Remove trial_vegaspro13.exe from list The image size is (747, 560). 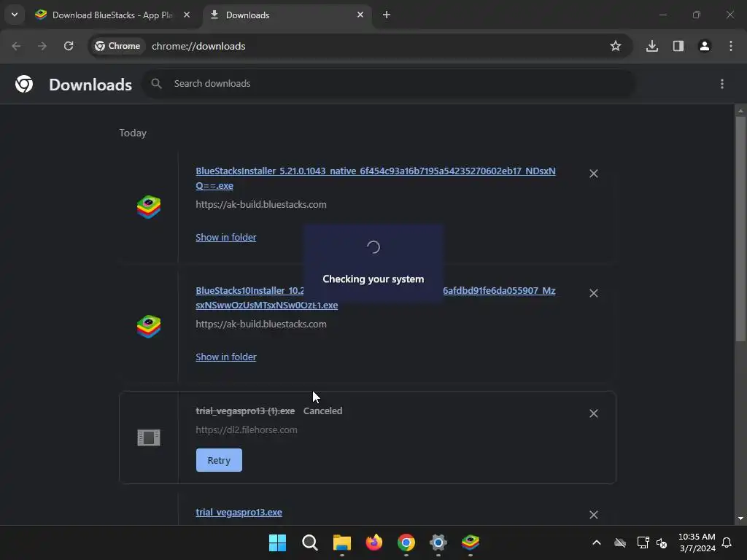point(594,515)
